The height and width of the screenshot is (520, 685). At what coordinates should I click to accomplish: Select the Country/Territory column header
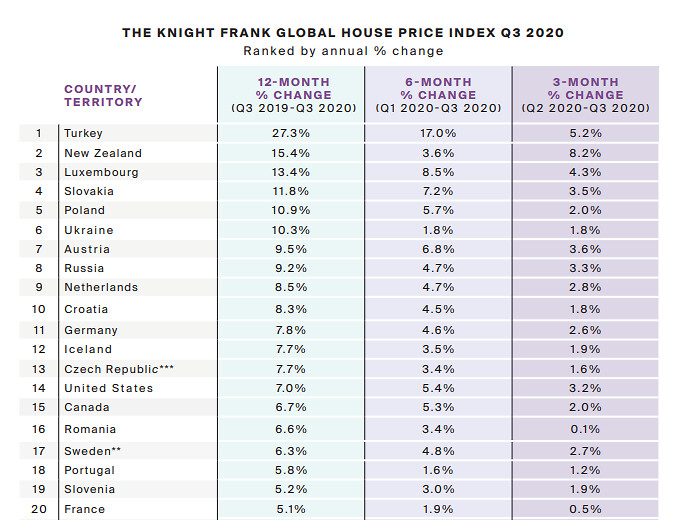coord(103,95)
